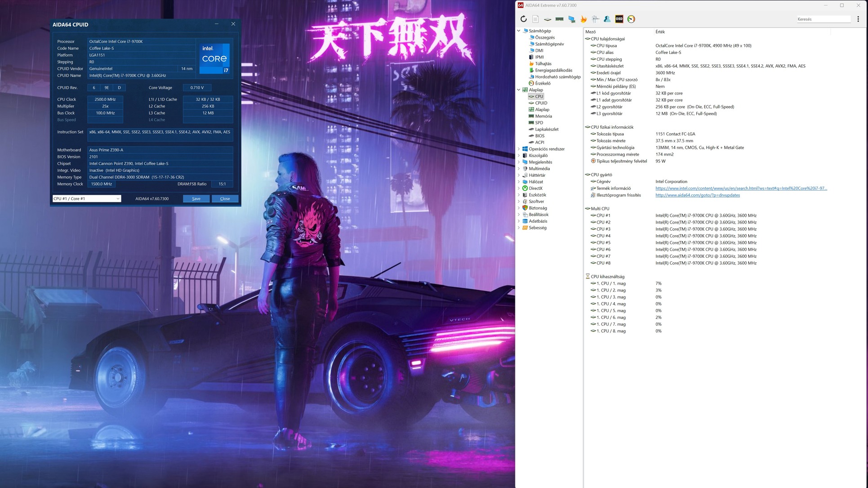Select the CPUID item in tree
This screenshot has width=868, height=488.
point(541,103)
